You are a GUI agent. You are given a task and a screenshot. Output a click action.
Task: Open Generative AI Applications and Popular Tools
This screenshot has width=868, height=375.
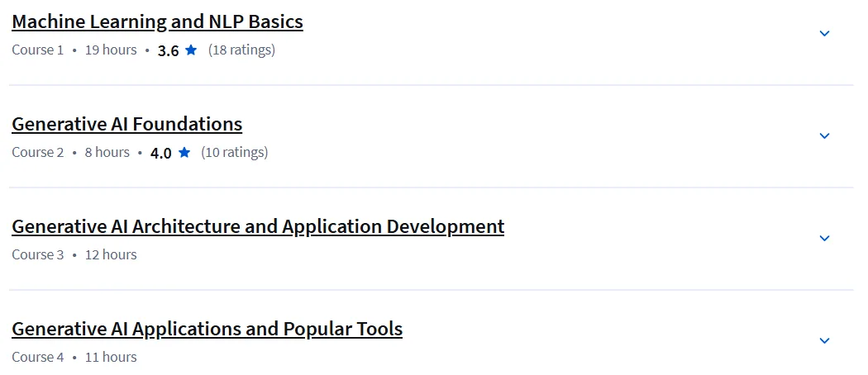(207, 329)
